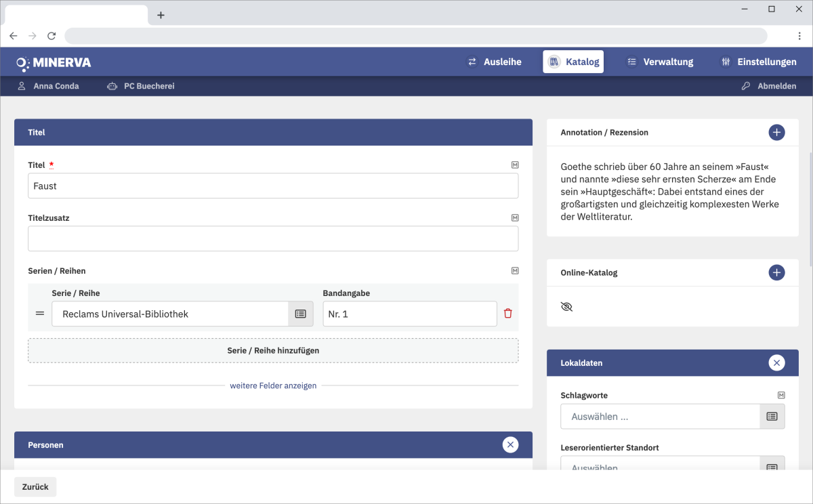Click the Bandangabe input field

[409, 314]
